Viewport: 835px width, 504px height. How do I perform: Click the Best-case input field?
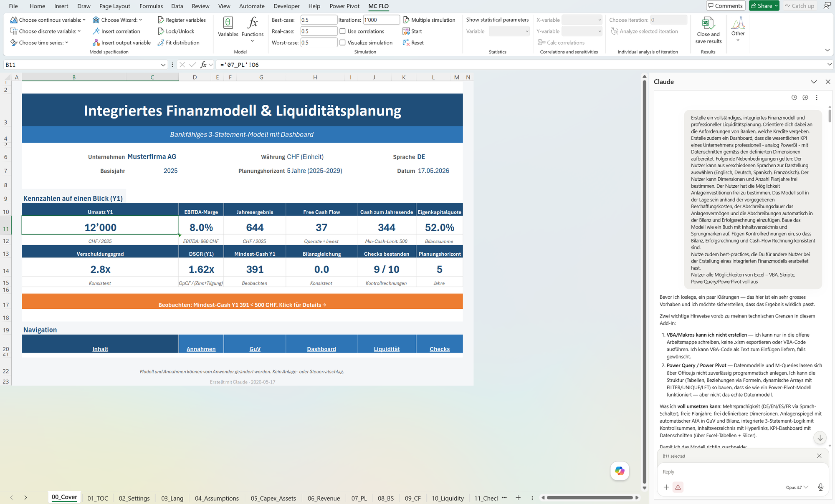tap(319, 20)
